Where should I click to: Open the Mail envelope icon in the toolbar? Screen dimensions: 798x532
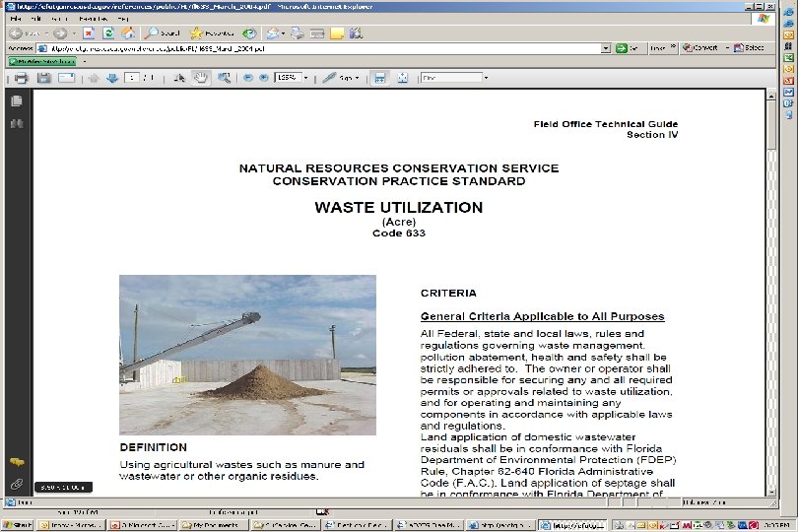[273, 33]
